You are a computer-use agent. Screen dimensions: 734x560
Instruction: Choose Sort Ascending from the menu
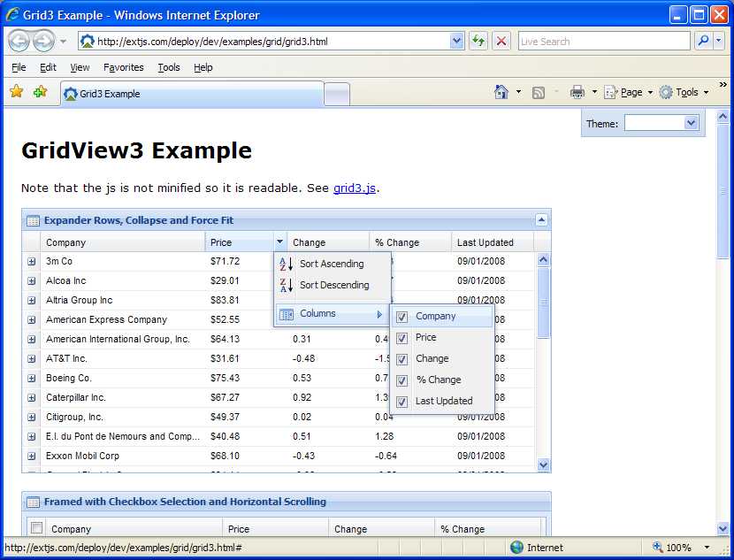pos(331,264)
